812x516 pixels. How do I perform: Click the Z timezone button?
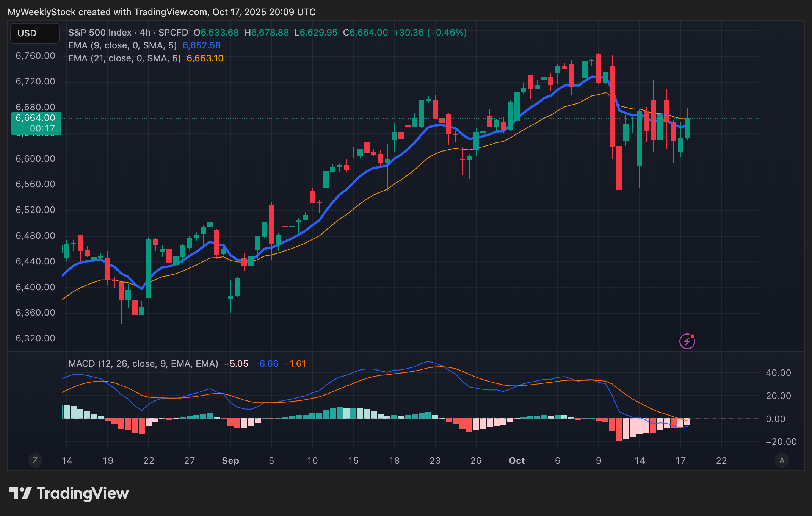(x=35, y=460)
